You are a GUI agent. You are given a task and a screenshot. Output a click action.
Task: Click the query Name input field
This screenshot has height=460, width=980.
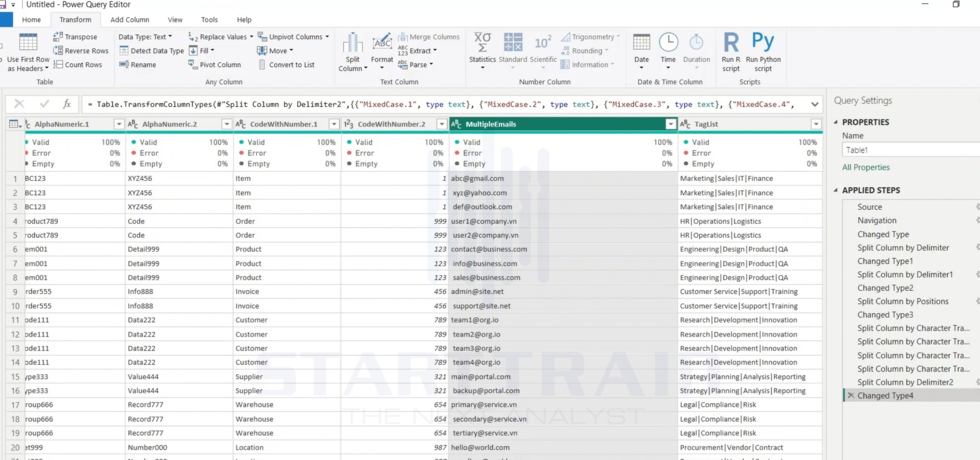(x=911, y=150)
